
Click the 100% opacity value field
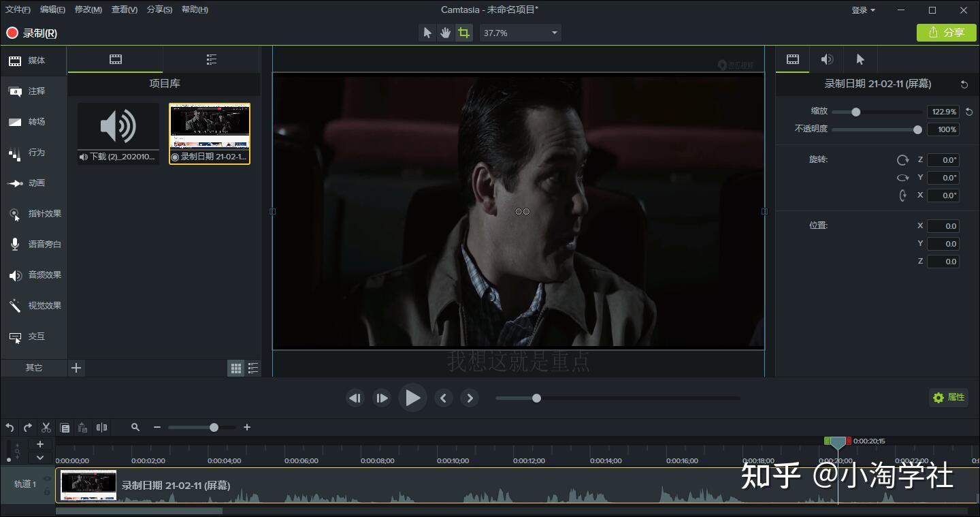[943, 129]
